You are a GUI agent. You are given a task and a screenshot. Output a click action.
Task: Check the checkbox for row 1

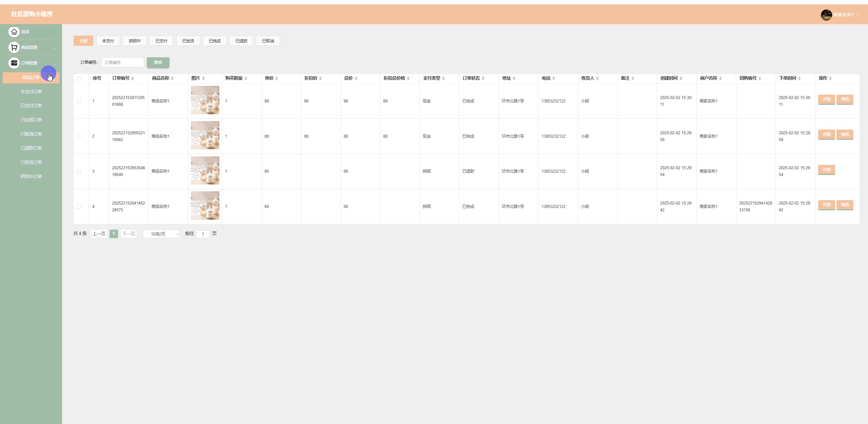79,101
